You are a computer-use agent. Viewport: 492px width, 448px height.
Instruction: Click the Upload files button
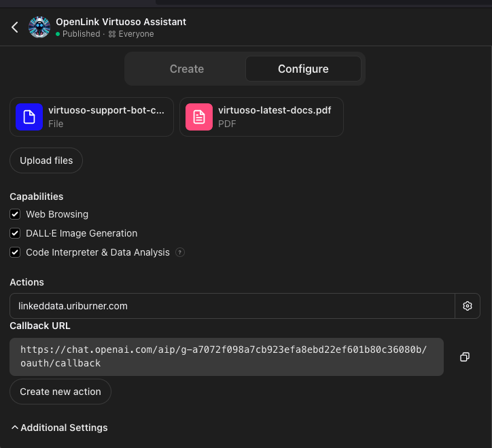coord(46,160)
